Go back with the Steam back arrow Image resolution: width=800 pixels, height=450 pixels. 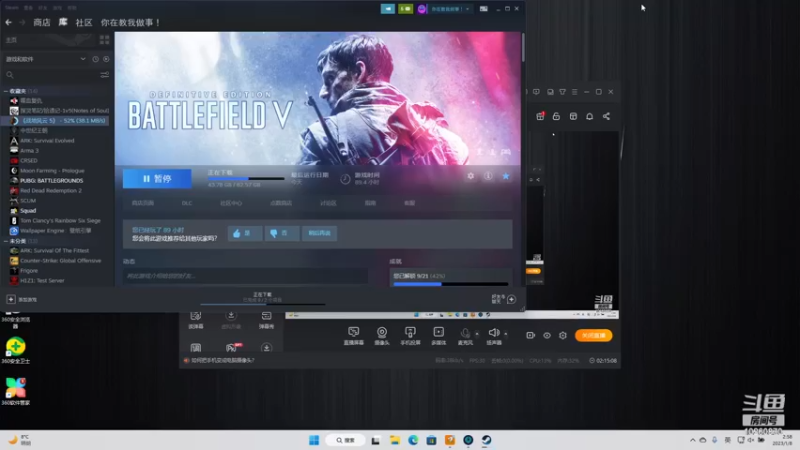pos(9,22)
